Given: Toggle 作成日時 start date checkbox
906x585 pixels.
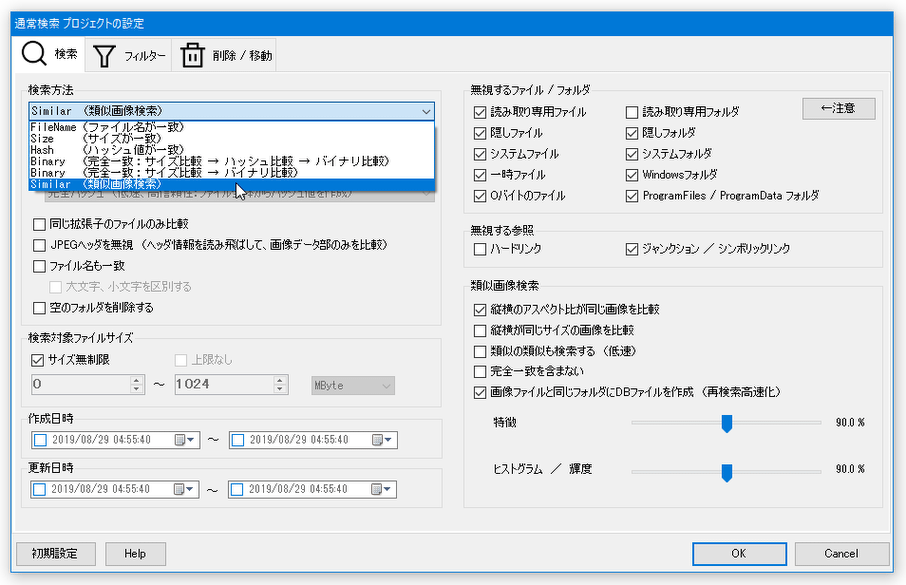Looking at the screenshot, I should click(x=40, y=440).
